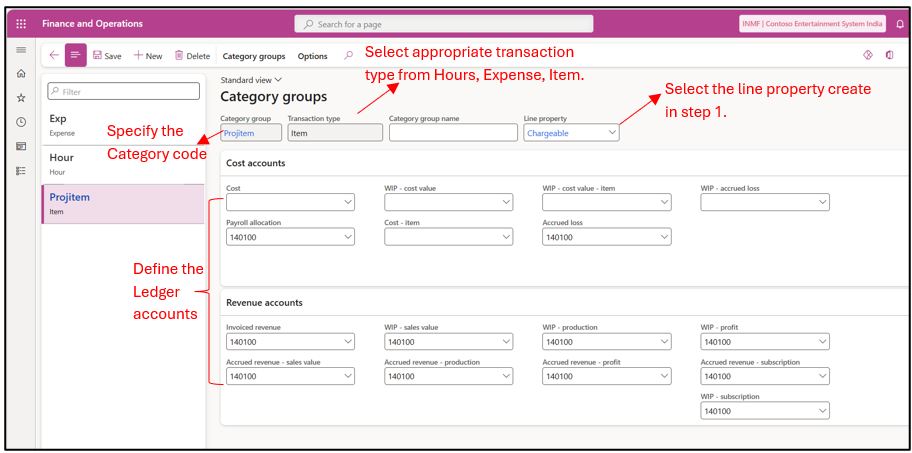Open the Power Apps diamond icon
This screenshot has width=912, height=453.
tap(868, 55)
